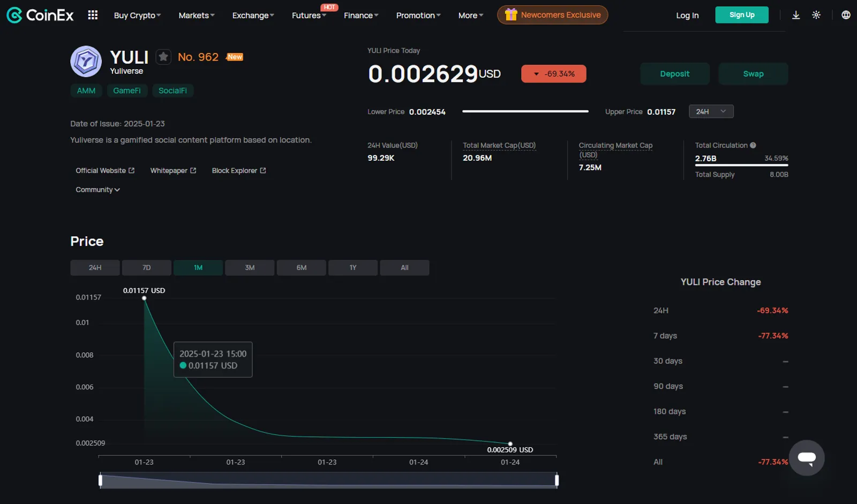Open the Futures dropdown menu

point(309,16)
